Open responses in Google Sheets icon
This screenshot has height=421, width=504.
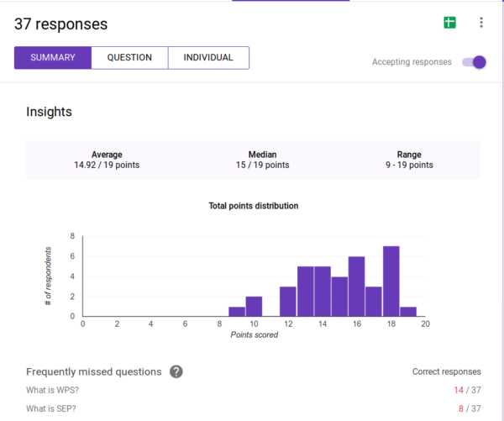[x=450, y=23]
